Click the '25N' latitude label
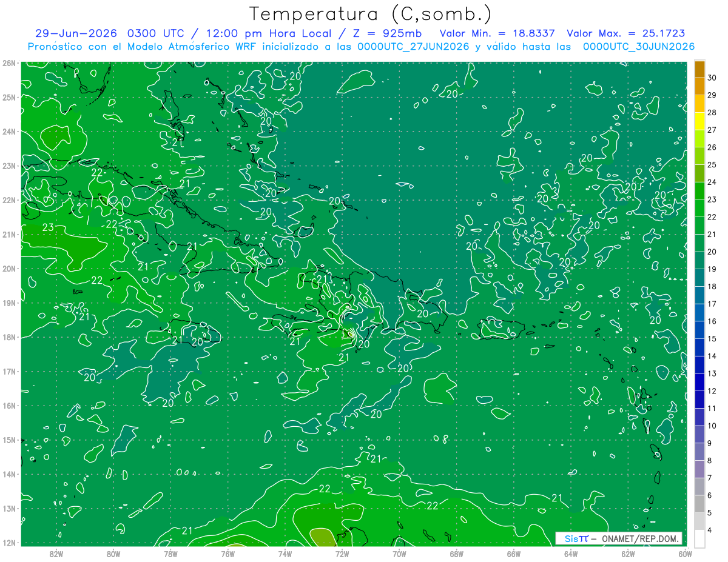The image size is (728, 562). click(x=8, y=97)
